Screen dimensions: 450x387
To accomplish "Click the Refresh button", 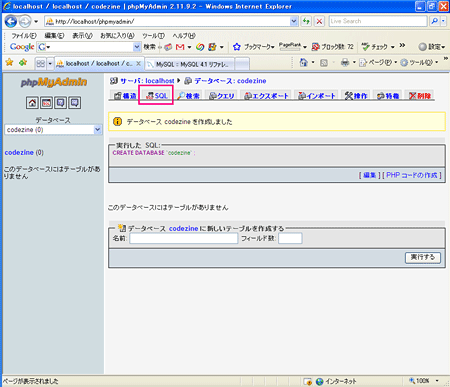I will coord(306,21).
